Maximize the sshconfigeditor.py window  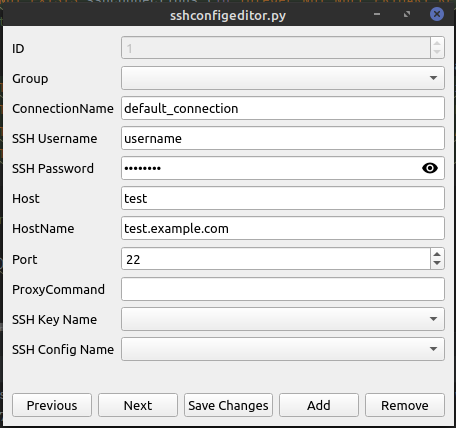click(x=407, y=14)
